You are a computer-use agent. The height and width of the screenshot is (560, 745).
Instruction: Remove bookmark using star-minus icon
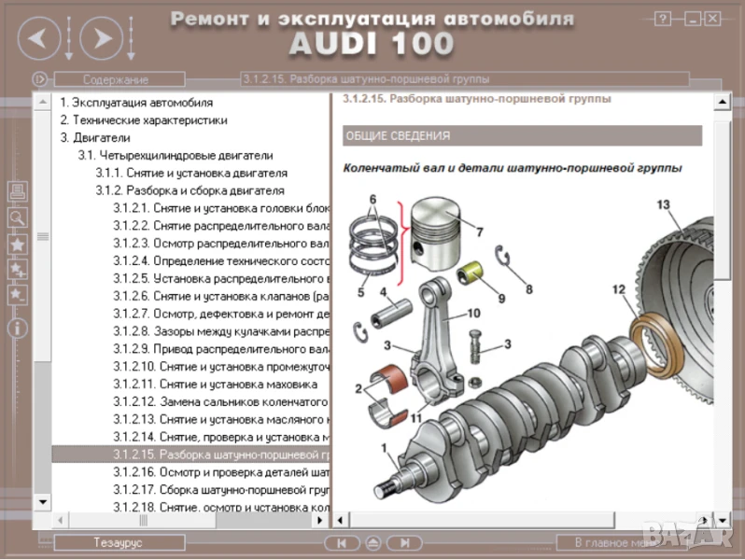pos(17,295)
